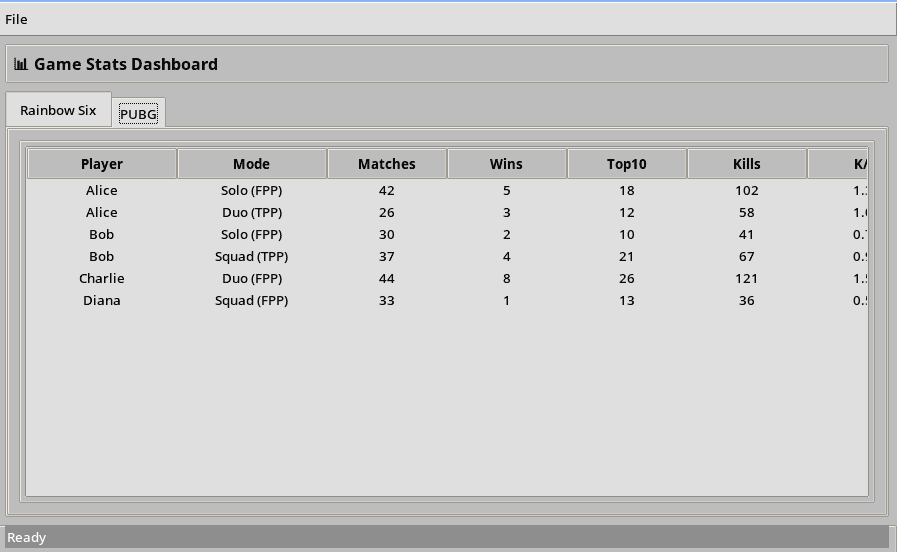Screen dimensions: 897x552
Task: Click the Kills value 67
Action: tap(747, 256)
